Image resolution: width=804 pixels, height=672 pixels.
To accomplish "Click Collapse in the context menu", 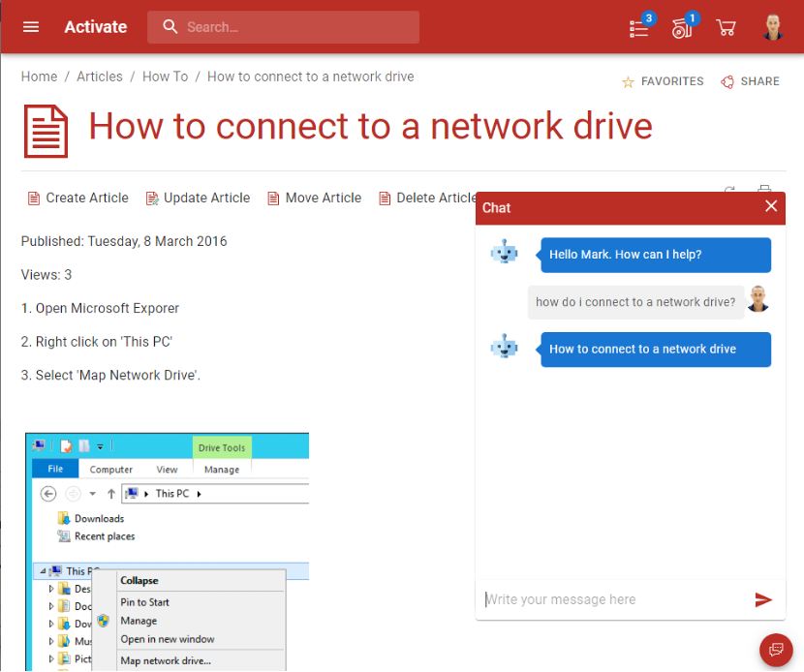I will [x=139, y=581].
